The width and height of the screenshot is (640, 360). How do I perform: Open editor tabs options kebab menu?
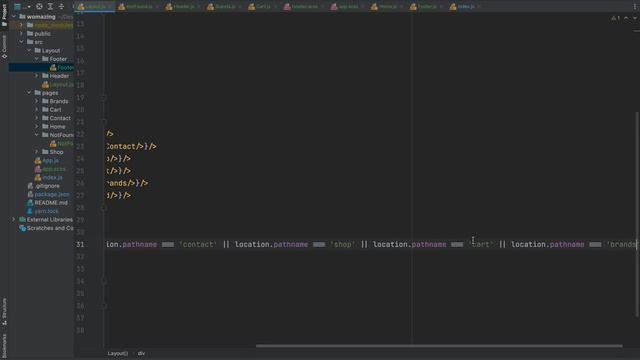pyautogui.click(x=635, y=7)
